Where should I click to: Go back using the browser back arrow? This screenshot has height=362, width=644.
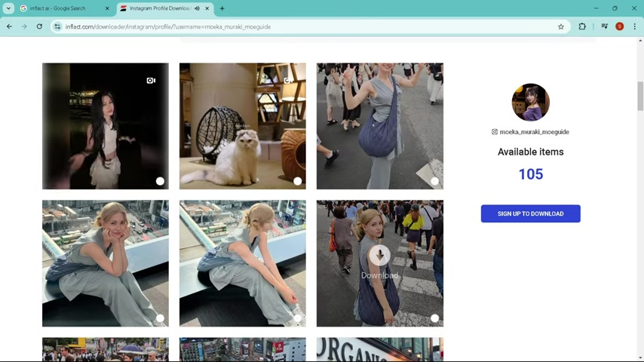click(9, 26)
